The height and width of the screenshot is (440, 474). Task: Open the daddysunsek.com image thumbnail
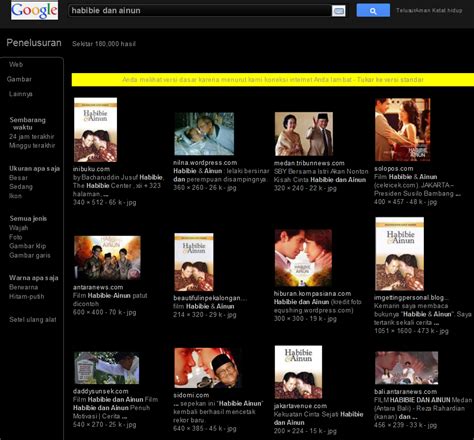pos(107,368)
